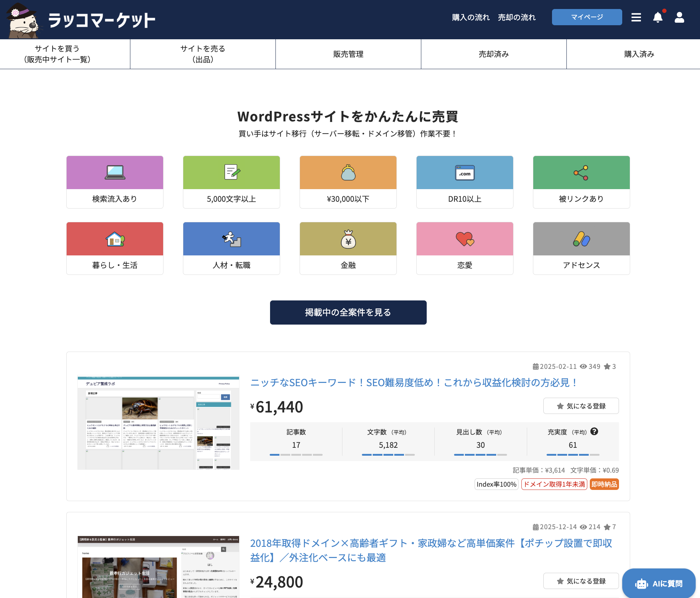Select the DR10以上 .com browser icon
700x598 pixels.
click(465, 172)
